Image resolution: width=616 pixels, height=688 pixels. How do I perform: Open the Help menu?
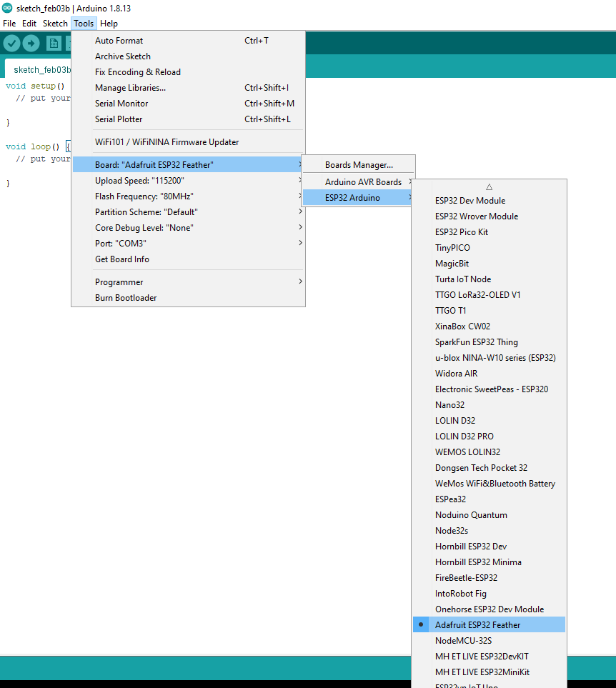click(109, 24)
